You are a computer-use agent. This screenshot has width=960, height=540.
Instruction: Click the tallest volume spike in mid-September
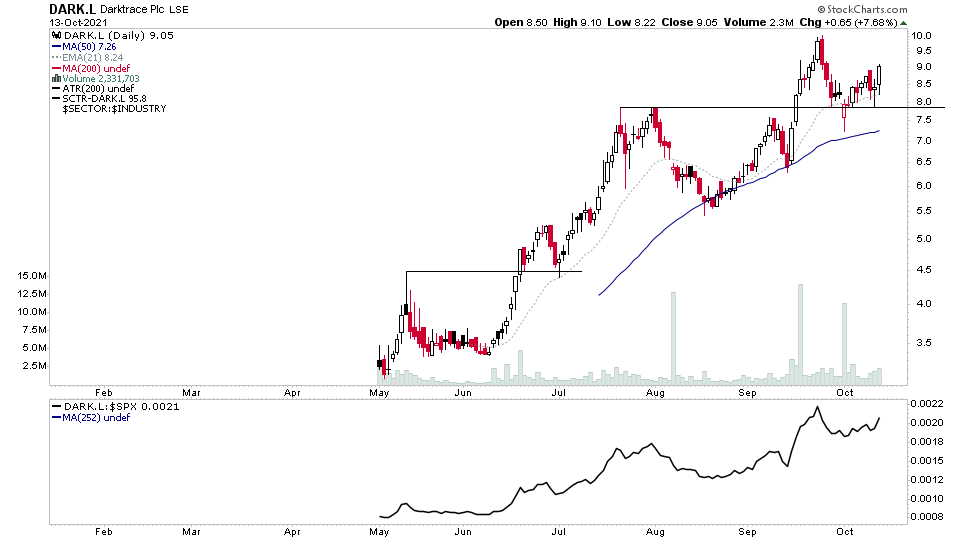click(x=800, y=334)
